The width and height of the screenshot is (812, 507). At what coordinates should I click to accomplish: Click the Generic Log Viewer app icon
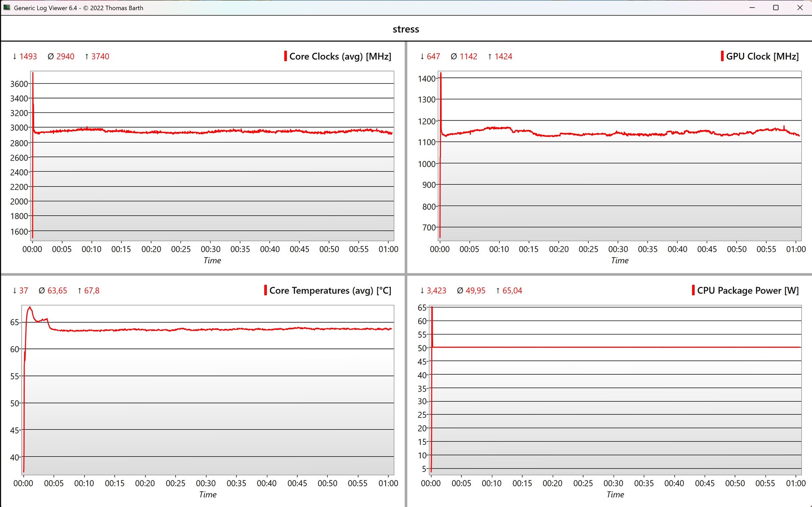coord(7,8)
